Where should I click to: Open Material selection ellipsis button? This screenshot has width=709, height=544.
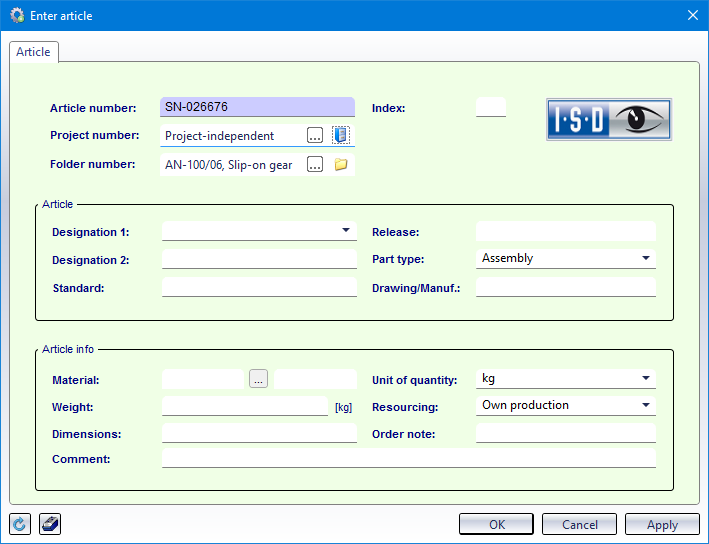pos(259,379)
